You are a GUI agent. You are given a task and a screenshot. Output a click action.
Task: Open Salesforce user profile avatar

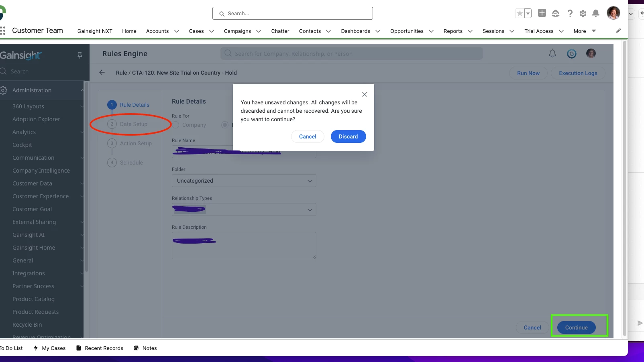(613, 13)
